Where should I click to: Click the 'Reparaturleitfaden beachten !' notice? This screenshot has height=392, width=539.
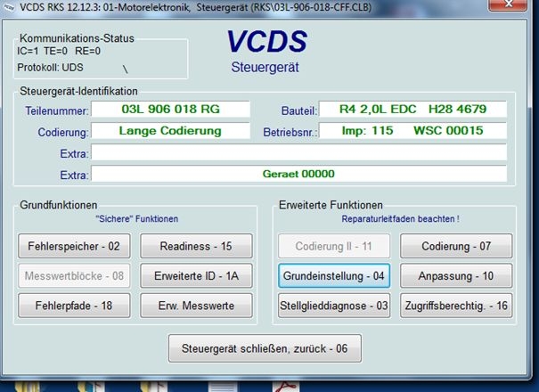401,219
